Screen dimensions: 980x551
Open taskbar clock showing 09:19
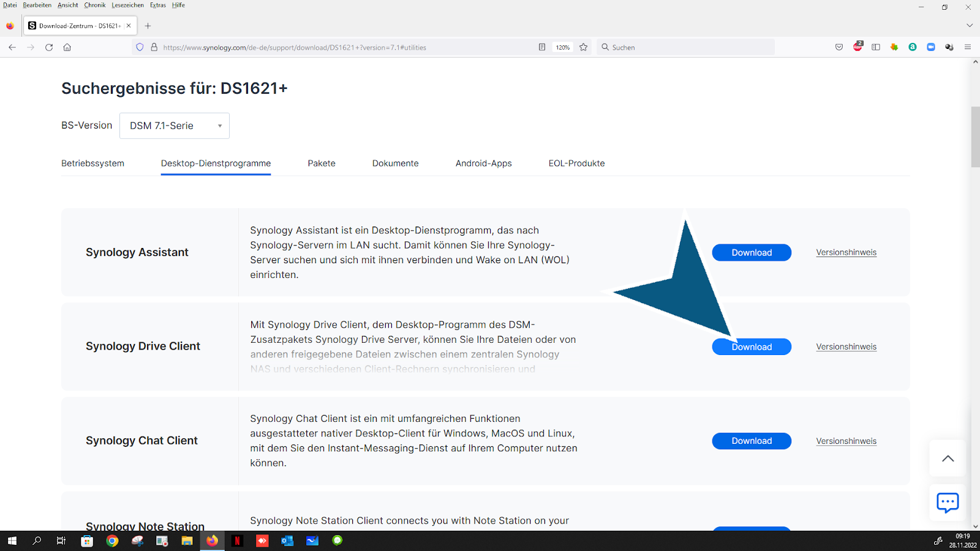point(963,541)
